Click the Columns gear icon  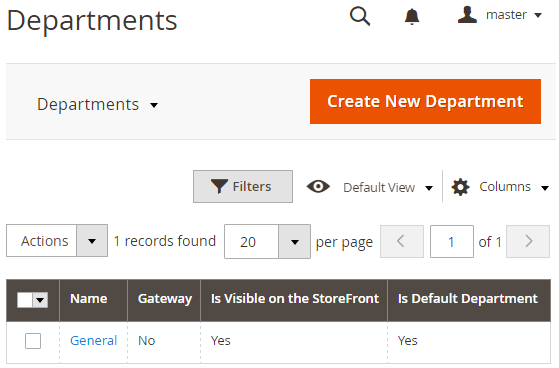pos(460,187)
